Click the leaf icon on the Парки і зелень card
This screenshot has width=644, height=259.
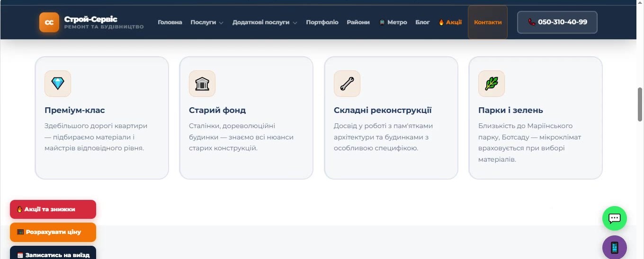(x=492, y=84)
